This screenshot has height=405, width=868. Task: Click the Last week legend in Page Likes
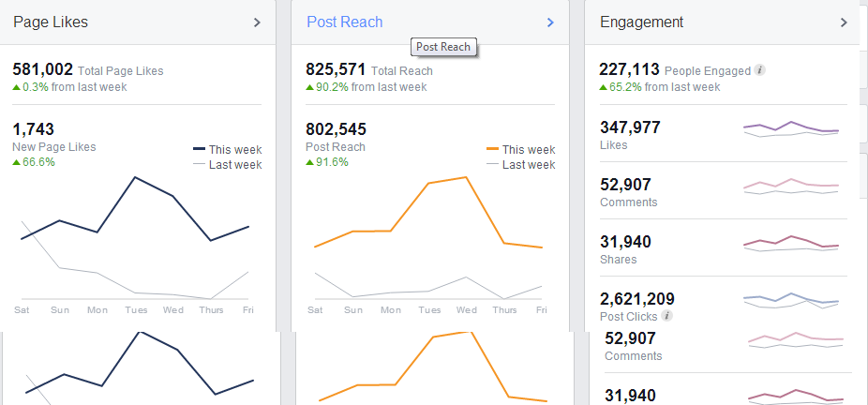point(228,164)
